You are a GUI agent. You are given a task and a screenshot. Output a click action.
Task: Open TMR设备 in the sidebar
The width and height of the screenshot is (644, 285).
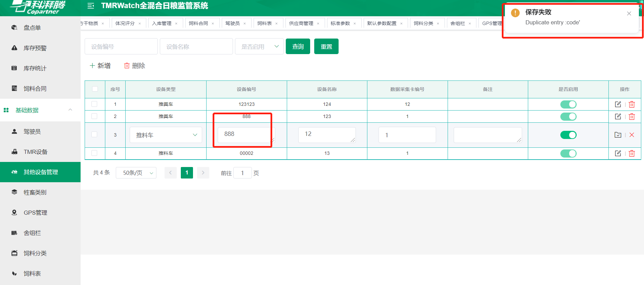tap(35, 152)
